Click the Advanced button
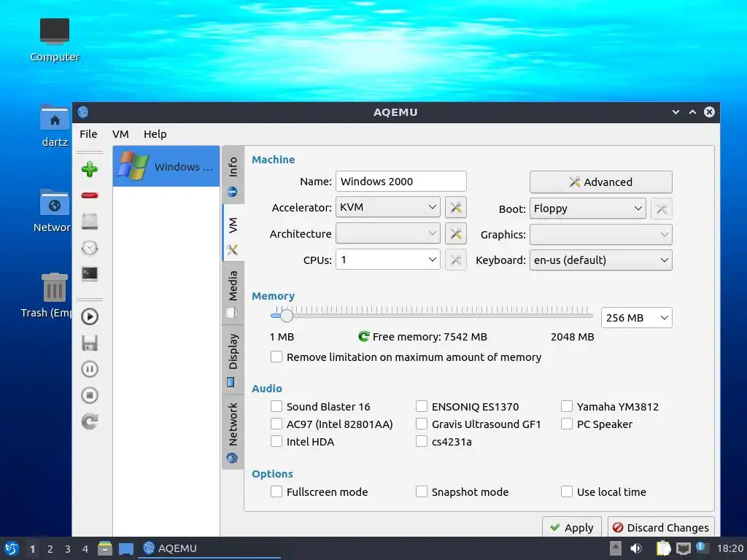747x560 pixels. [601, 182]
